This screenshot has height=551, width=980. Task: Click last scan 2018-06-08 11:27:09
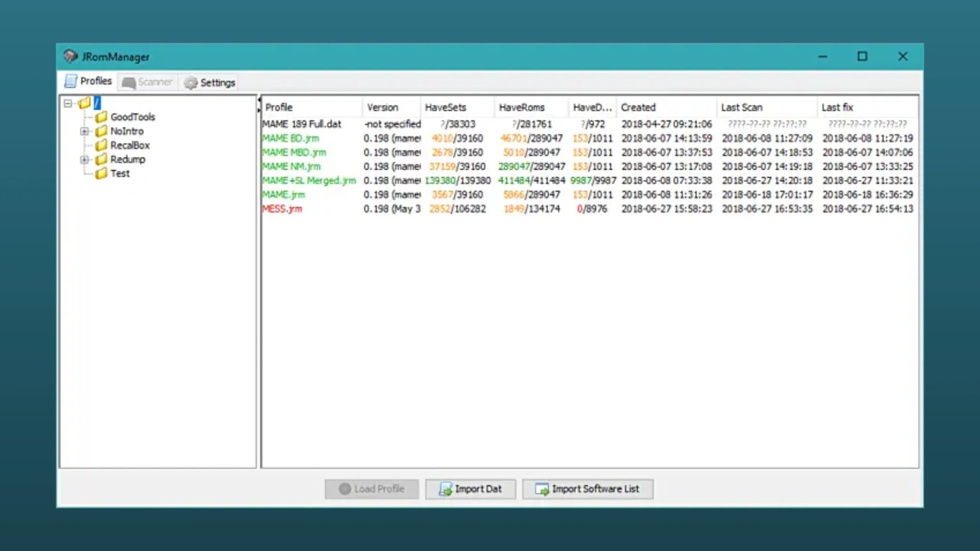pyautogui.click(x=767, y=138)
